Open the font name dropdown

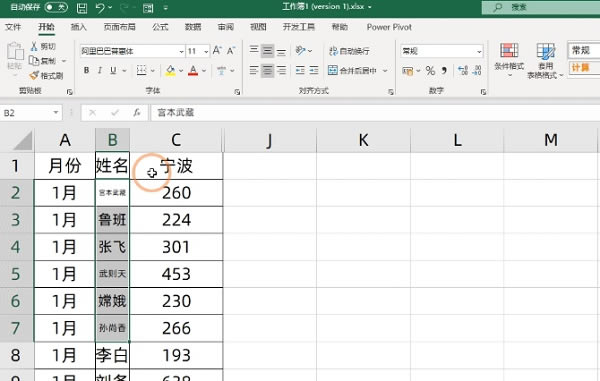tap(181, 51)
